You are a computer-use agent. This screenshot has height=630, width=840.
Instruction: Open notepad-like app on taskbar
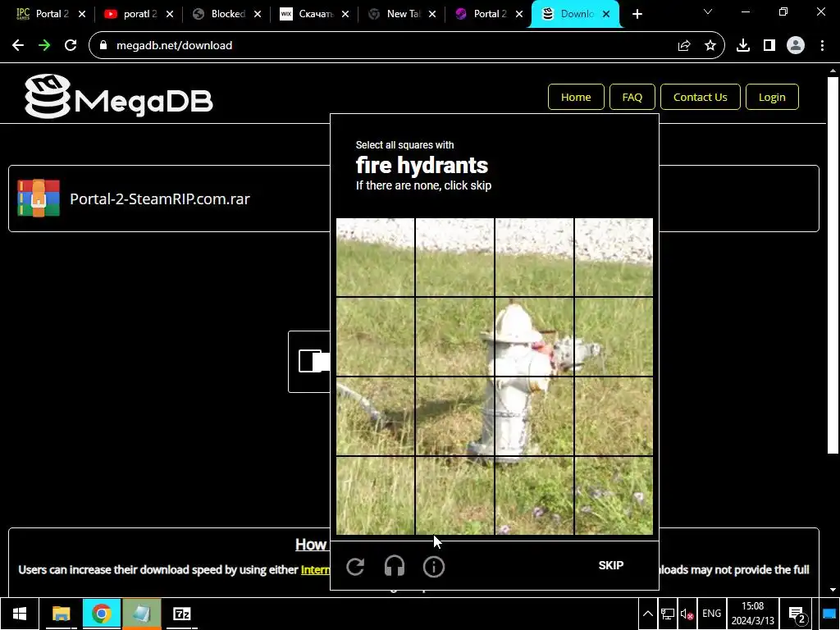point(141,614)
